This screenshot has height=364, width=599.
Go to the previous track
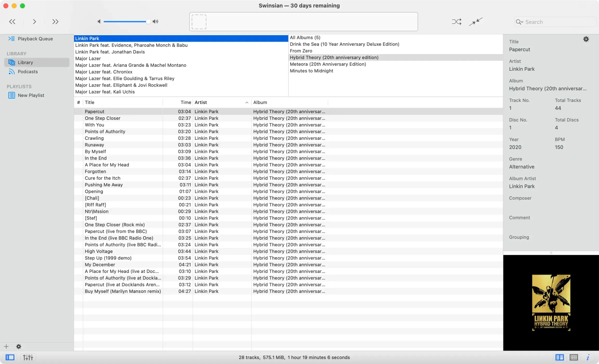12,22
